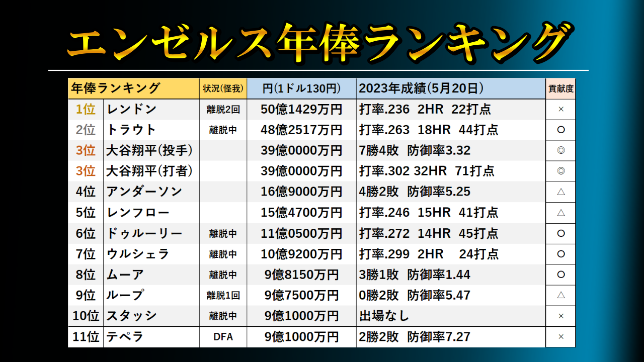Click the ○ mark beside ムーア
This screenshot has height=362, width=644.
[x=560, y=275]
